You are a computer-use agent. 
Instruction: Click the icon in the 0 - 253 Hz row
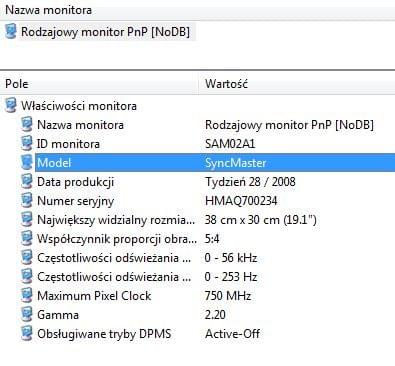pos(27,277)
